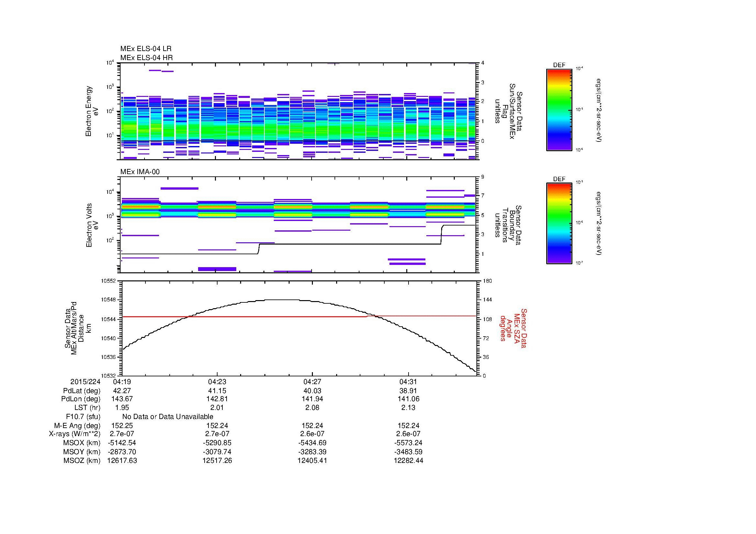Select the 04:23 time axis label
756x534 pixels.
(x=217, y=382)
